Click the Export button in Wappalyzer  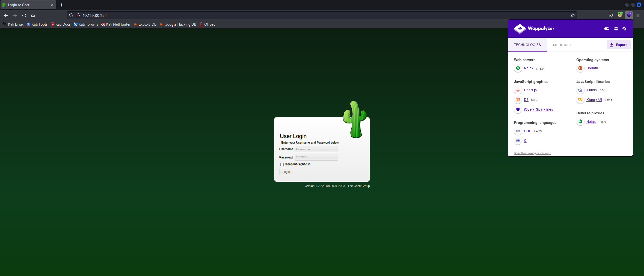tap(618, 45)
